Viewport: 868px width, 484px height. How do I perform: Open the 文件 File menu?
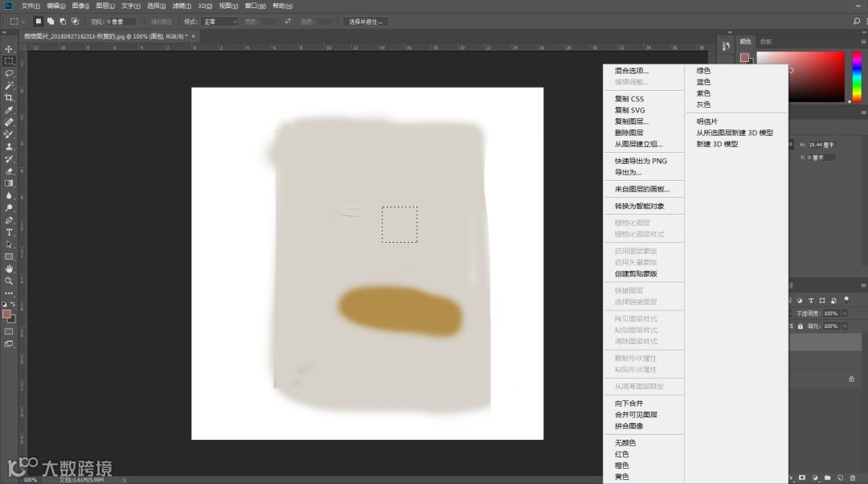coord(31,6)
